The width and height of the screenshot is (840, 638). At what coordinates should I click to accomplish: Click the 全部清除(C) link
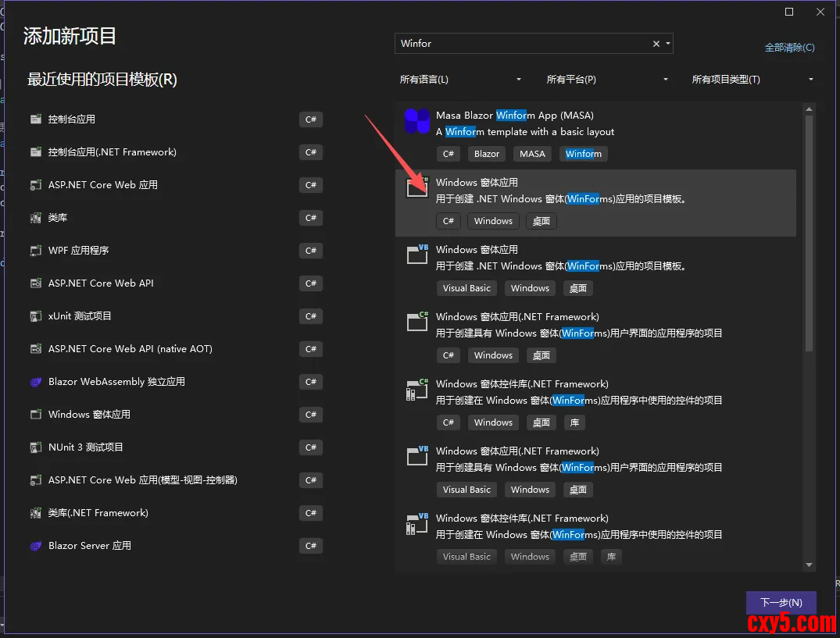(x=789, y=48)
